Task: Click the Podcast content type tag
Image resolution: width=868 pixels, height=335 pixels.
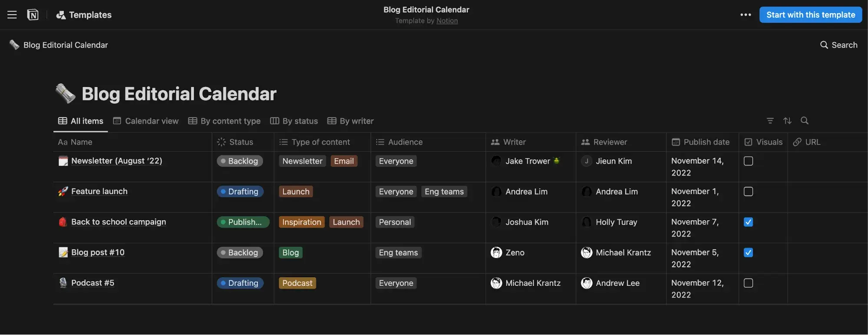Action: tap(297, 283)
